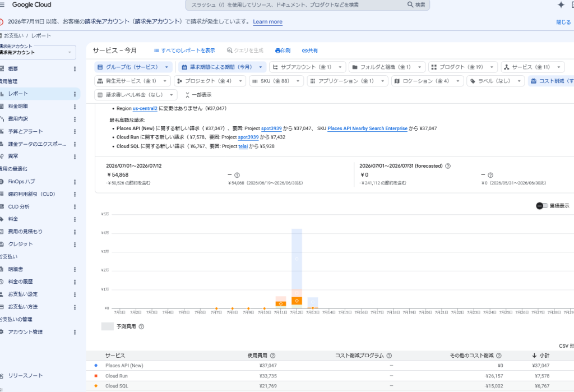Image resolution: width=574 pixels, height=392 pixels.
Task: Expand グループ化 (サービス) dropdown
Action: (133, 67)
